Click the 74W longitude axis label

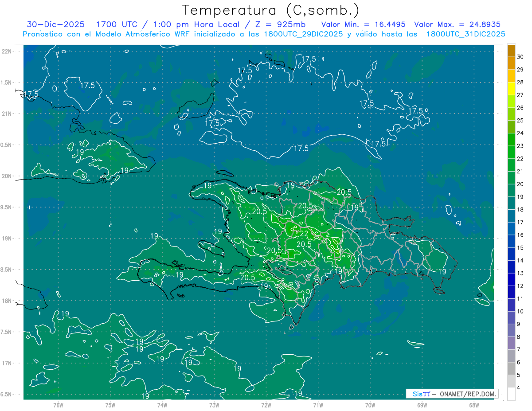(162, 405)
